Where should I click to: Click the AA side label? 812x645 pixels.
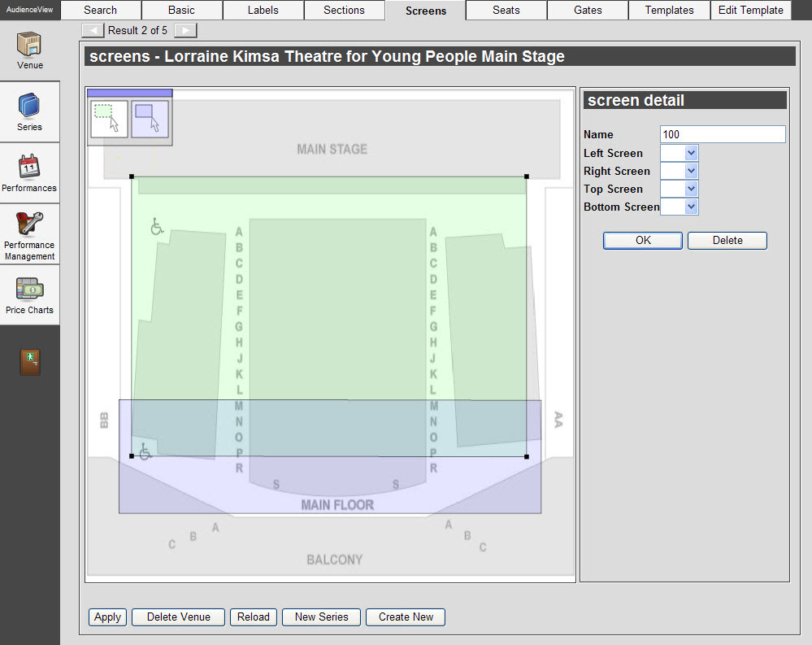(558, 420)
